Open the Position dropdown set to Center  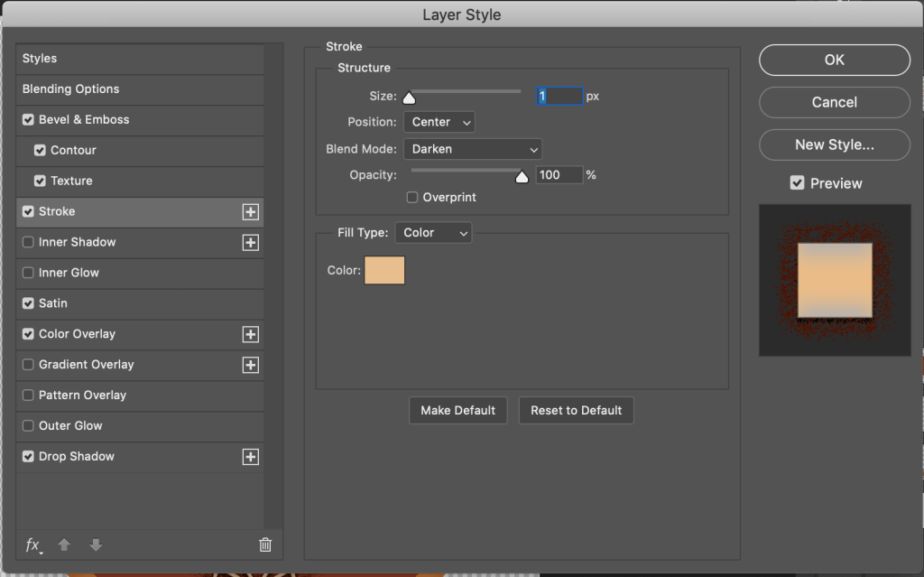(439, 122)
